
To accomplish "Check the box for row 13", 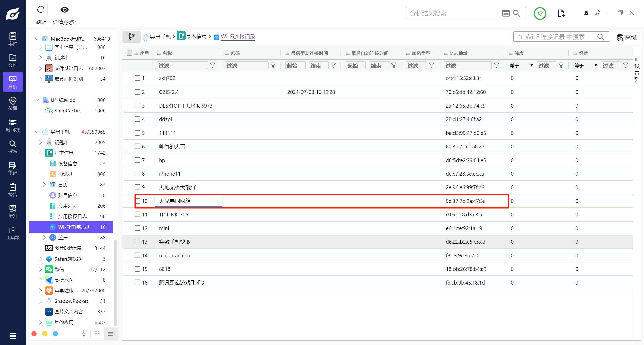I will click(x=137, y=242).
